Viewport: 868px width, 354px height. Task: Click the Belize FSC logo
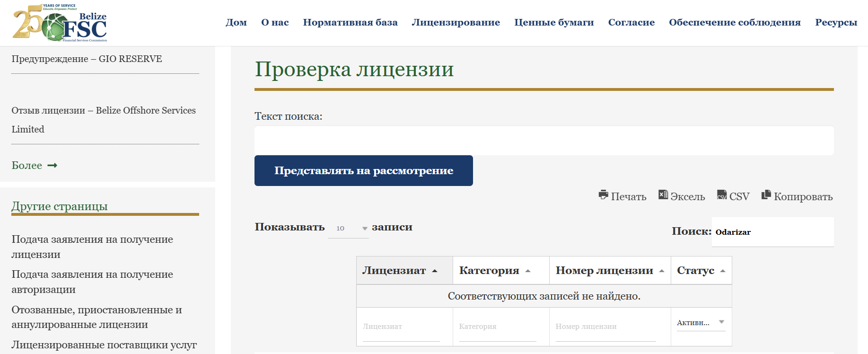tap(60, 23)
